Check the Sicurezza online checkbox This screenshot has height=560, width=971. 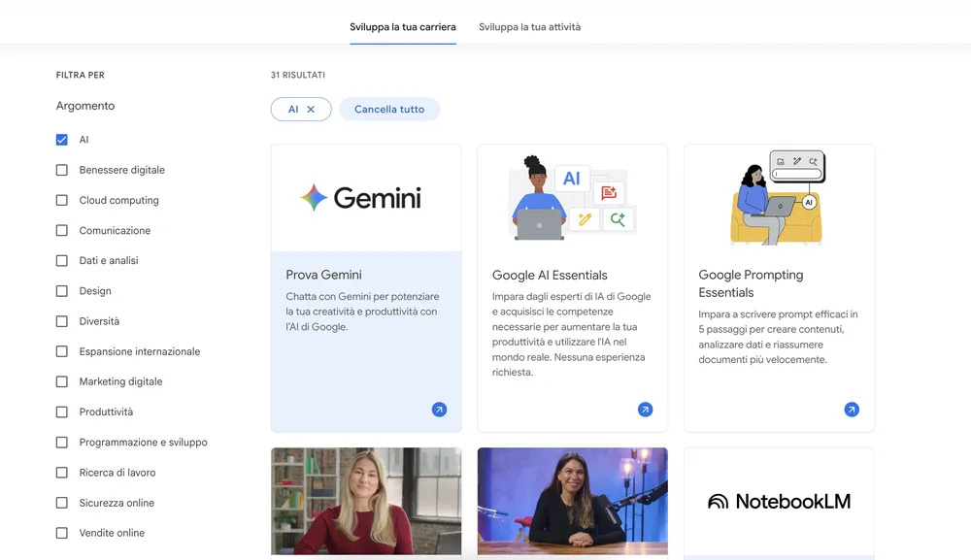pos(62,503)
